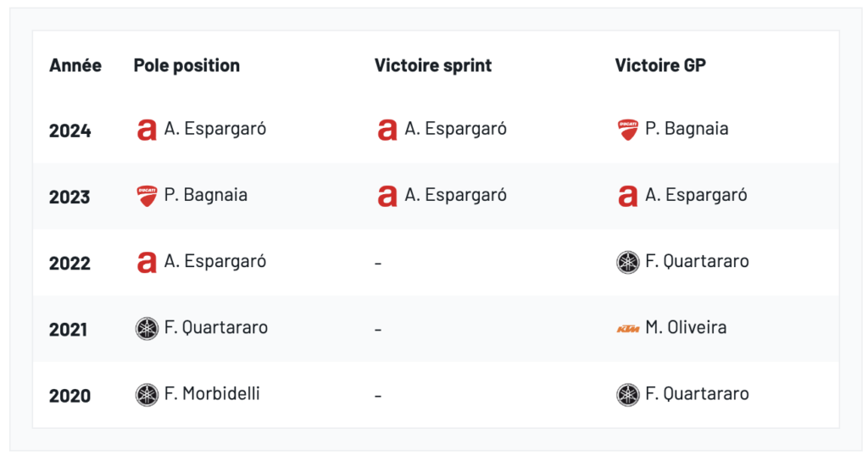Click the Yamaha logo in 2020 Victoire GP
Screen dimensions: 868x456
pos(627,394)
